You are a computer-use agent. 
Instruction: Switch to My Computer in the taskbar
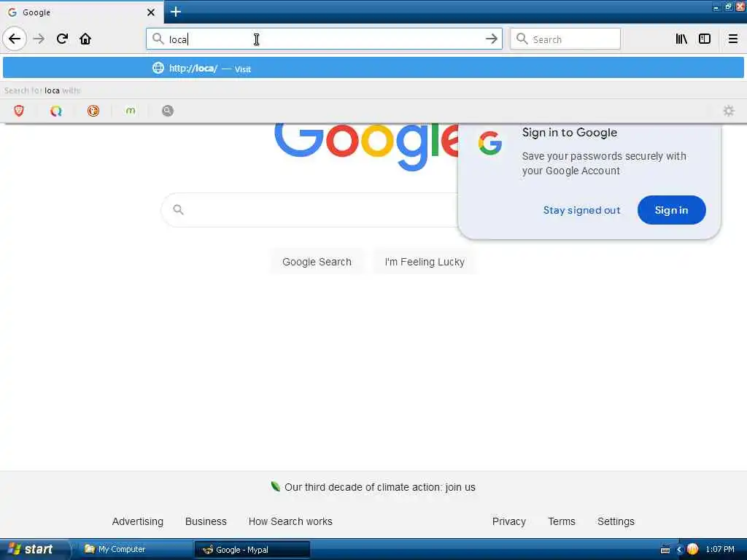coord(135,550)
